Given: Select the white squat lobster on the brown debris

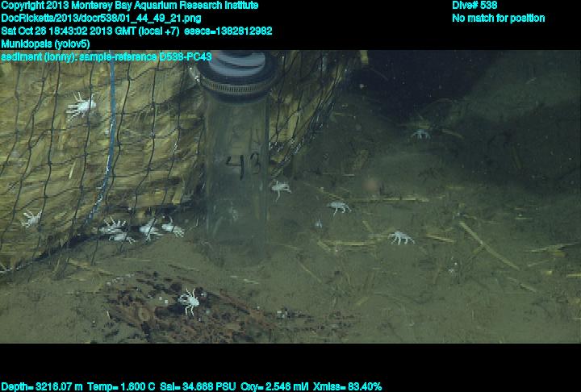Looking at the screenshot, I should [x=190, y=300].
